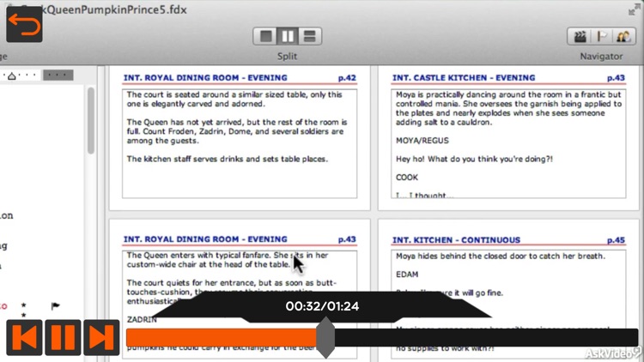Image resolution: width=644 pixels, height=362 pixels.
Task: Click the unplayed black part of progress bar
Action: point(486,337)
